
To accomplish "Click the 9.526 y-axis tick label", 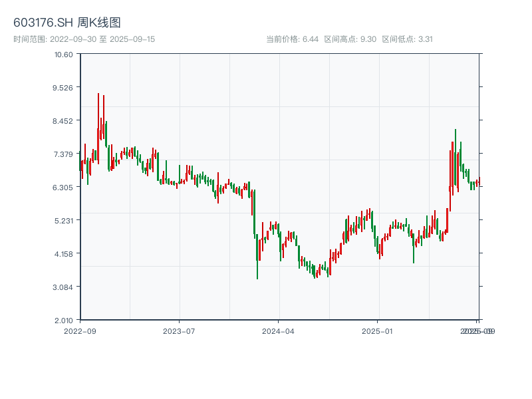I will pyautogui.click(x=64, y=87).
